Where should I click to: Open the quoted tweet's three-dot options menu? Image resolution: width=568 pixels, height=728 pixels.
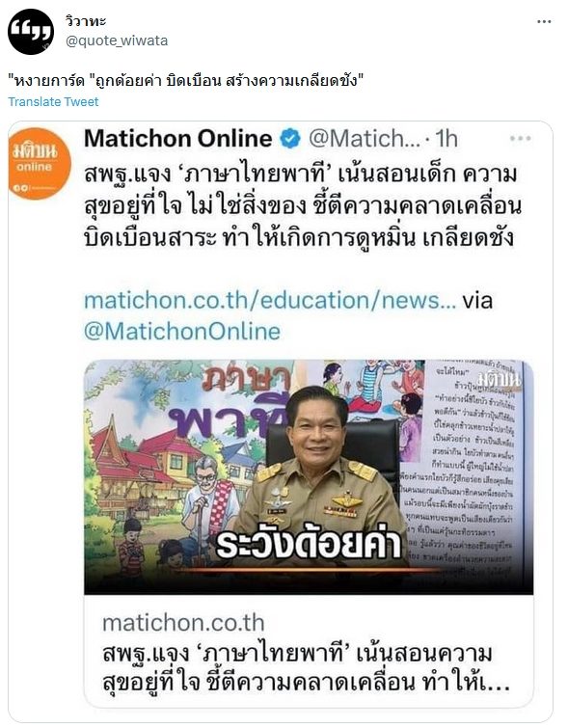pos(521,138)
